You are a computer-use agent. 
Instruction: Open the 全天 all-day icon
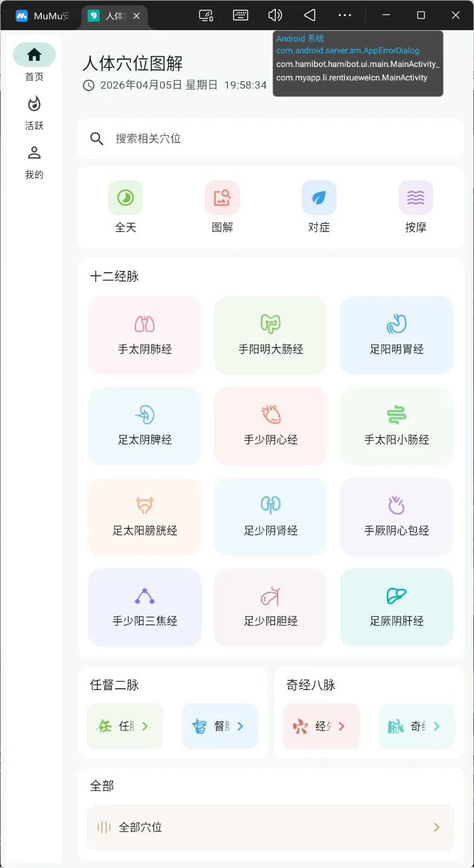(x=126, y=198)
